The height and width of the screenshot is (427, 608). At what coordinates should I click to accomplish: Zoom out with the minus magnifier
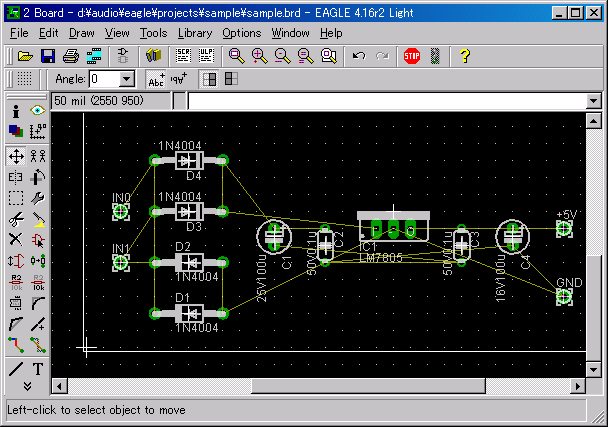pos(283,56)
